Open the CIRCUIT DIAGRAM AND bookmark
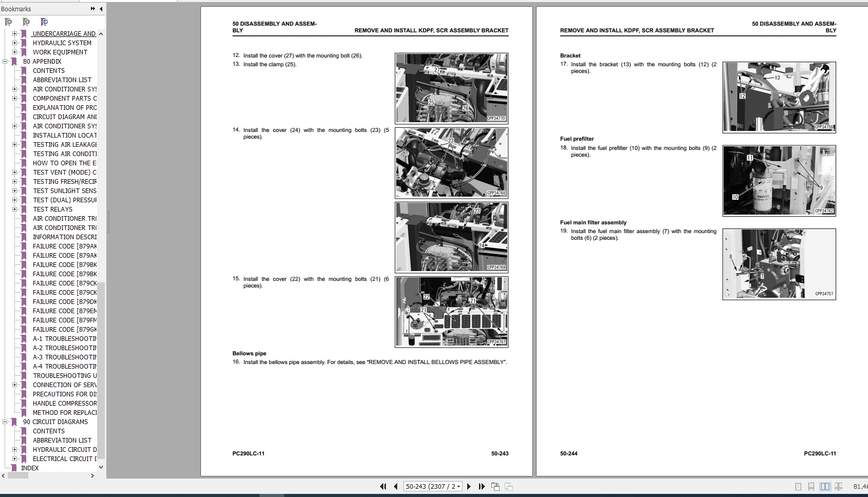868x497 pixels. coord(65,117)
